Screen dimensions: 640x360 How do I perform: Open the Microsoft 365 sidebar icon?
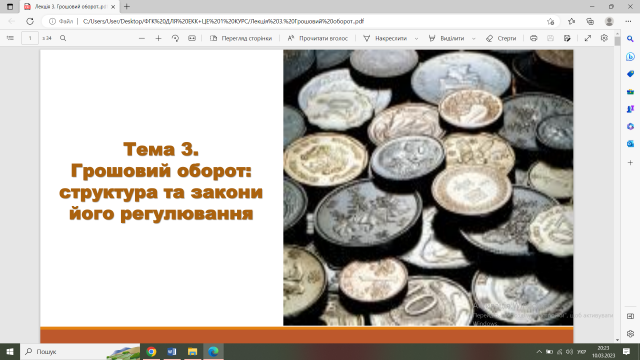[x=630, y=127]
